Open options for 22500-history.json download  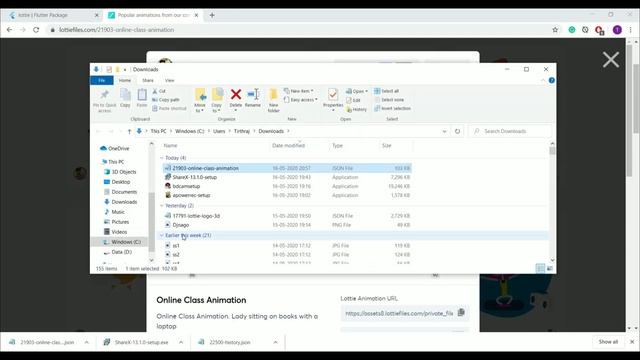(276, 342)
